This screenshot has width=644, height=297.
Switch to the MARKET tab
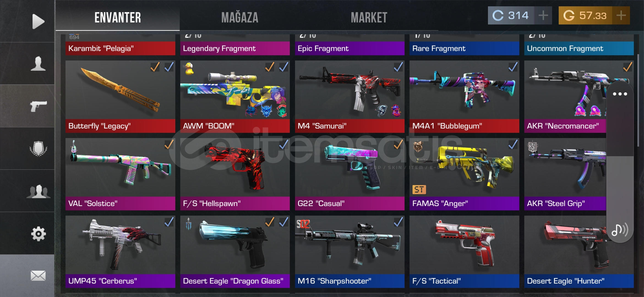tap(369, 17)
